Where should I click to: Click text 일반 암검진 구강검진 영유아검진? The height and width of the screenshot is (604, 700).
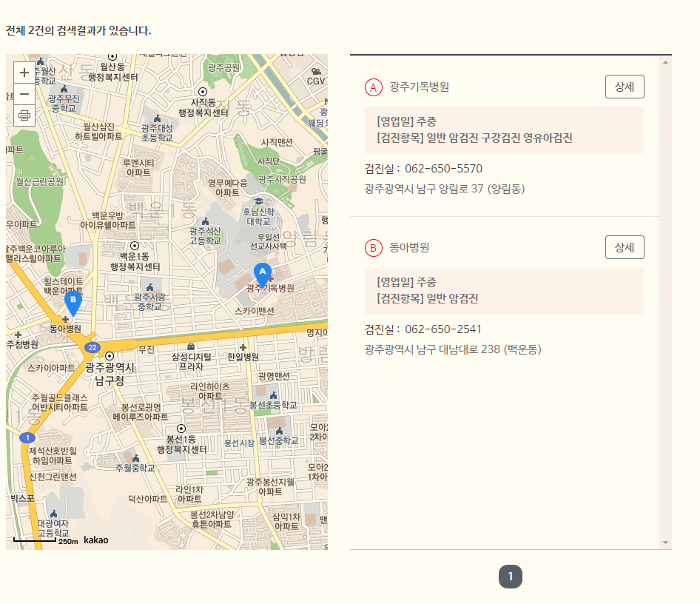(x=499, y=138)
